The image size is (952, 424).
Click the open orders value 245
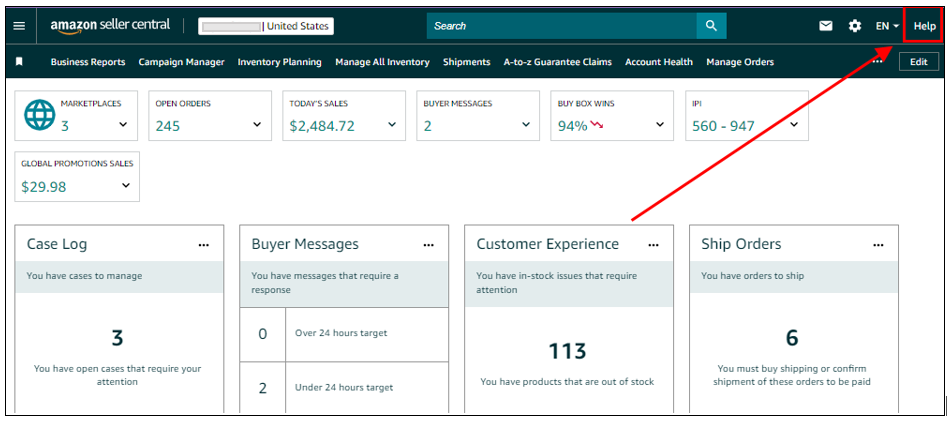click(x=168, y=126)
